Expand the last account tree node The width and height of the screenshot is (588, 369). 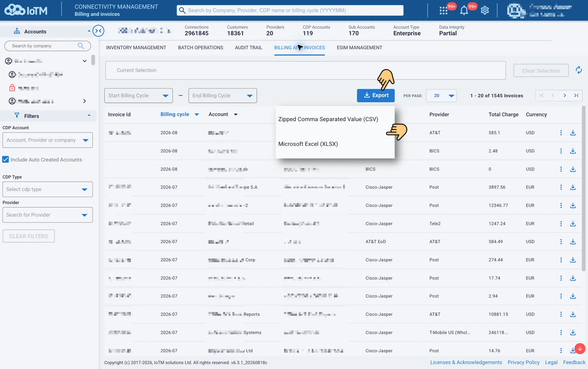85,101
